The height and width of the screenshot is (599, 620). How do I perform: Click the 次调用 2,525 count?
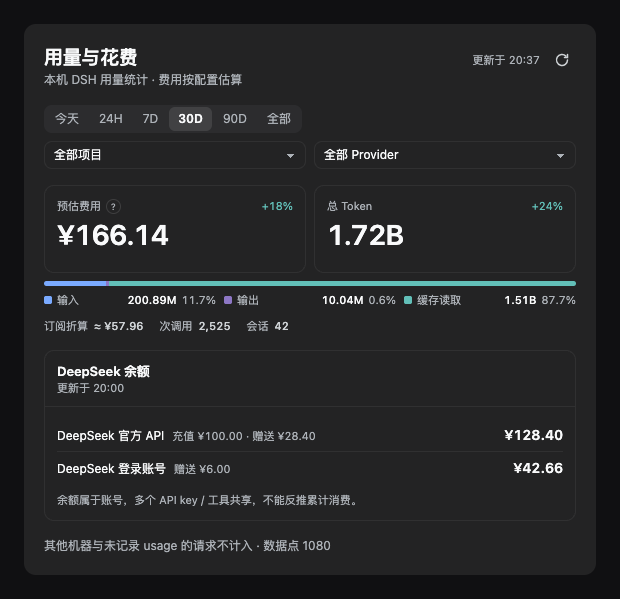pyautogui.click(x=195, y=326)
